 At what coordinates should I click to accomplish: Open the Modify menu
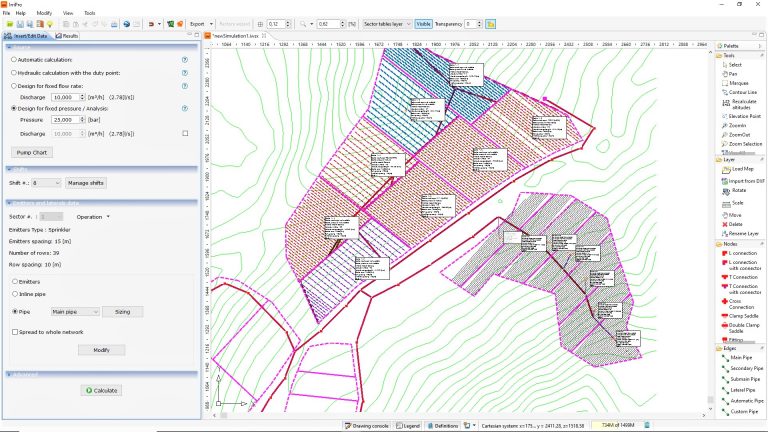point(44,13)
